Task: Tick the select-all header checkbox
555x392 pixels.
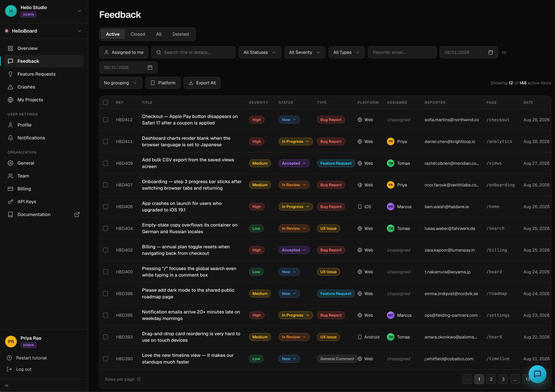Action: [105, 103]
